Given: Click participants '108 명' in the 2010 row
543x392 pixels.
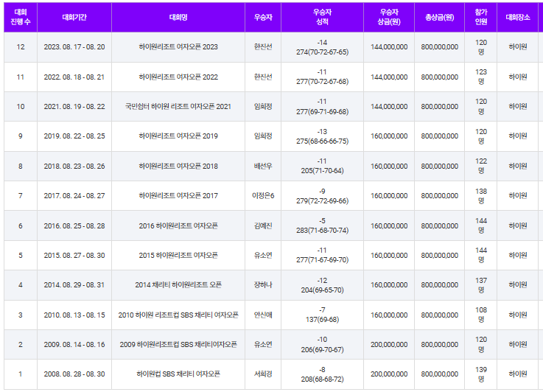Looking at the screenshot, I should point(480,315).
